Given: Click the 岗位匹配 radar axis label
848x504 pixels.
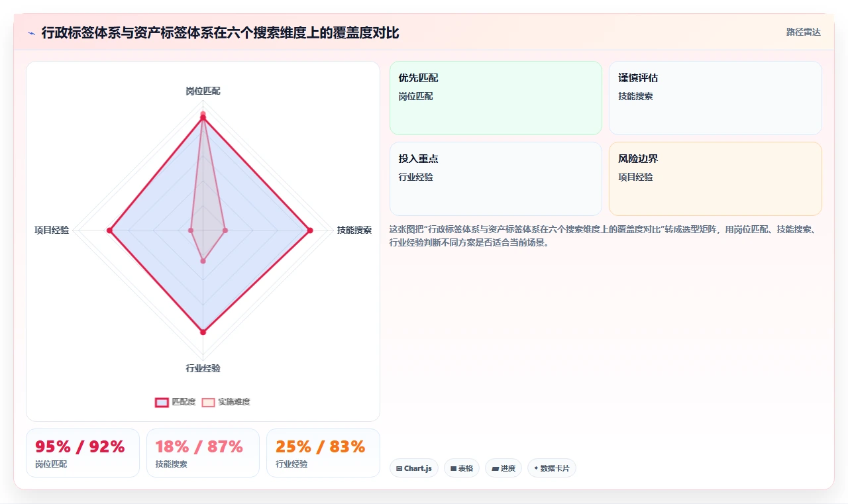Looking at the screenshot, I should 203,91.
